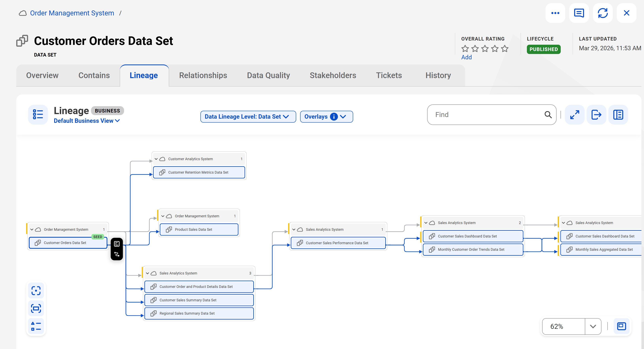Click the refresh icon
The width and height of the screenshot is (644, 349).
(602, 13)
